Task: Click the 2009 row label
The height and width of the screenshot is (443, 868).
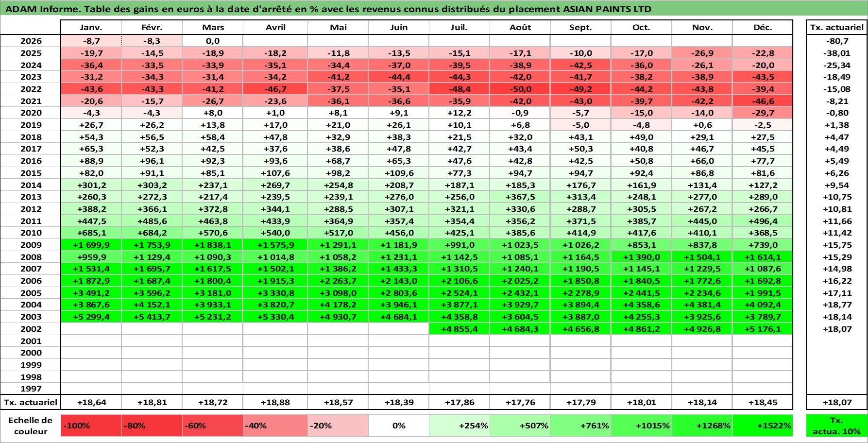Action: 31,245
